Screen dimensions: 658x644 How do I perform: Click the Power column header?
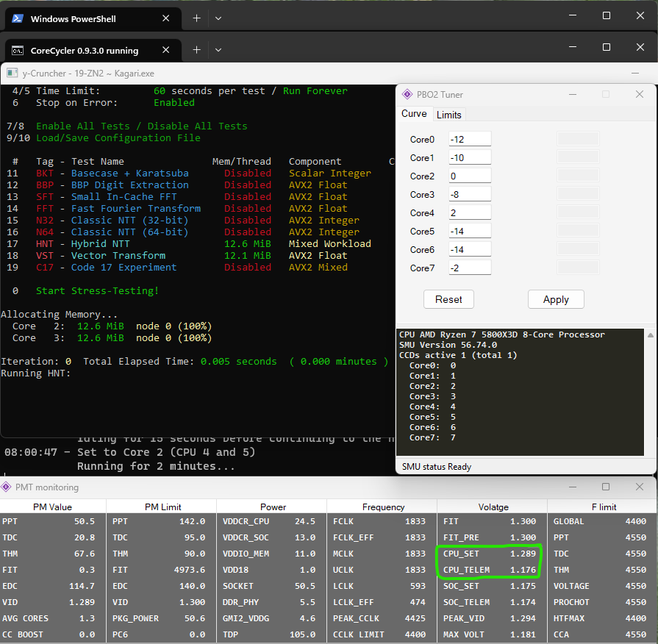point(273,507)
